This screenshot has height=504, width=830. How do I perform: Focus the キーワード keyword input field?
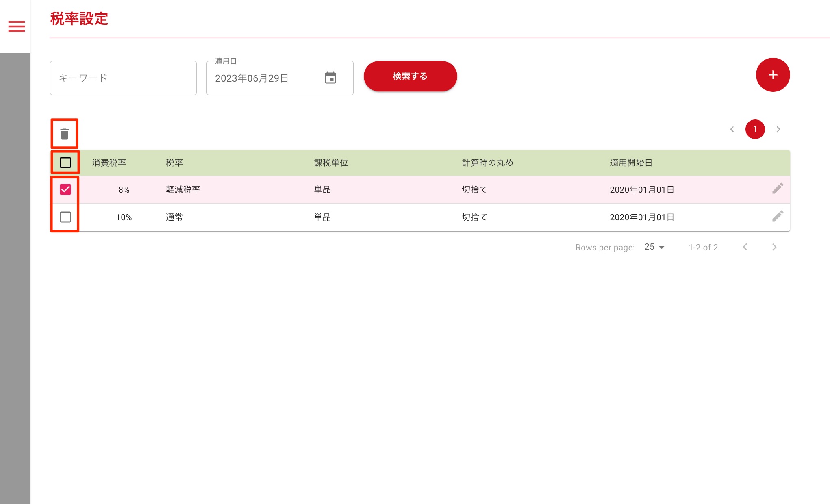coord(123,78)
